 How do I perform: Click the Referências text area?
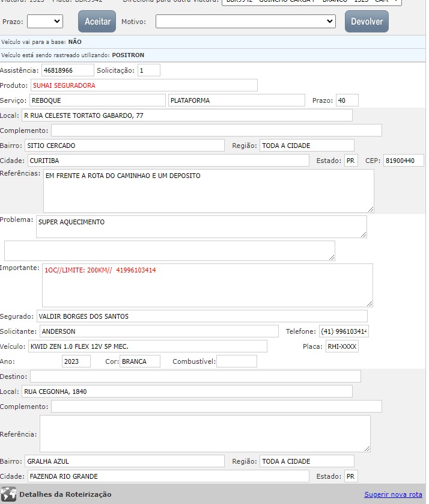pyautogui.click(x=208, y=191)
